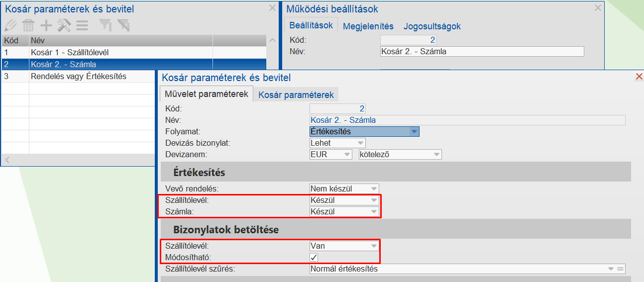Click the list's scroll-up arrow

[272, 41]
